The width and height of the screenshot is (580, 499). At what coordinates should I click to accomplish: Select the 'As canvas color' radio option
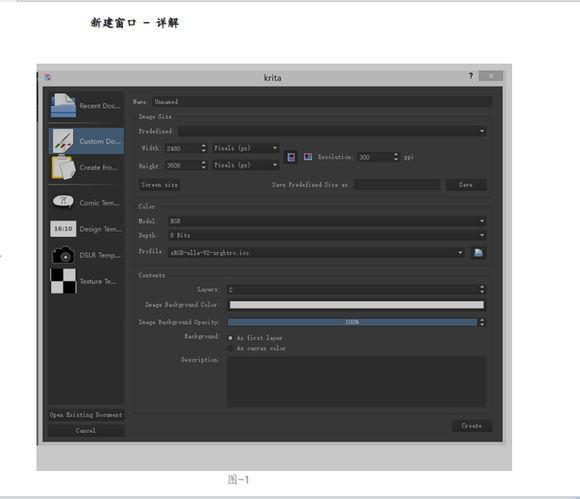coord(230,348)
